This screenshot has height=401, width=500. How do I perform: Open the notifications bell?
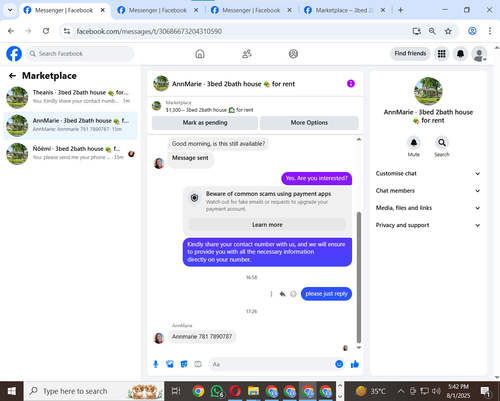coord(460,54)
